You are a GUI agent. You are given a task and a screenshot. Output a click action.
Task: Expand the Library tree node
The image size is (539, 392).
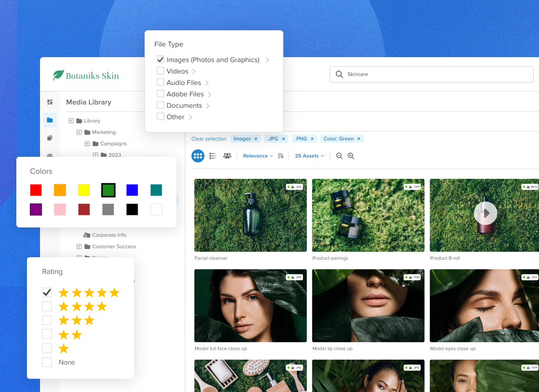[x=71, y=121]
